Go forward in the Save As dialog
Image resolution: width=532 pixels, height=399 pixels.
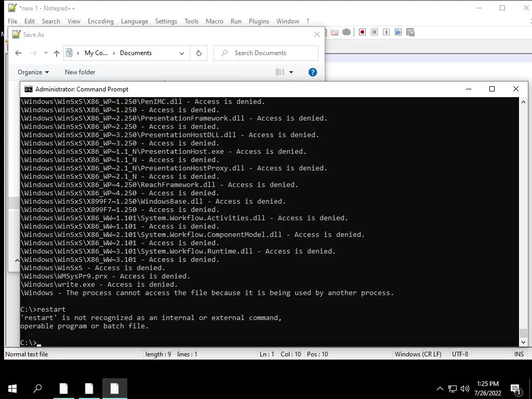[33, 53]
